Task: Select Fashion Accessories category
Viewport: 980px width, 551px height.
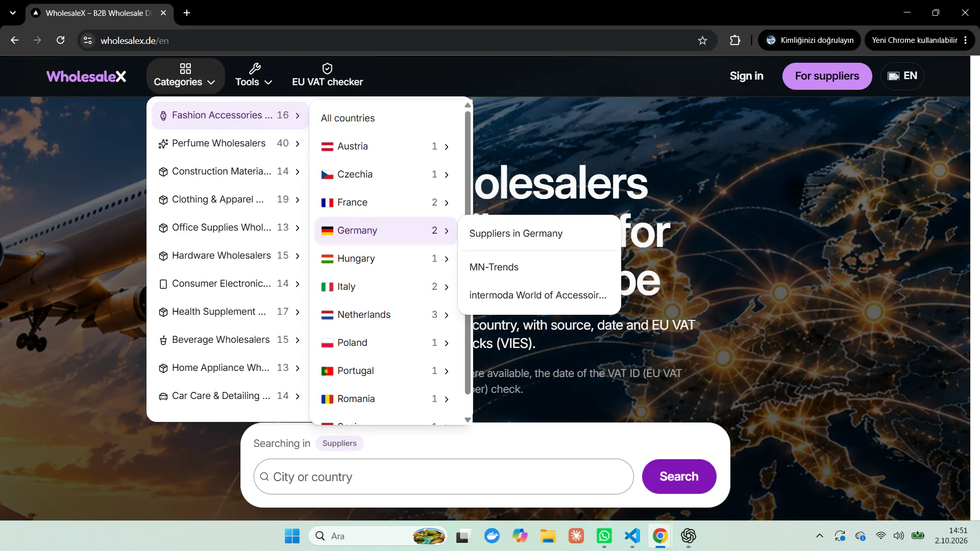Action: coord(230,115)
